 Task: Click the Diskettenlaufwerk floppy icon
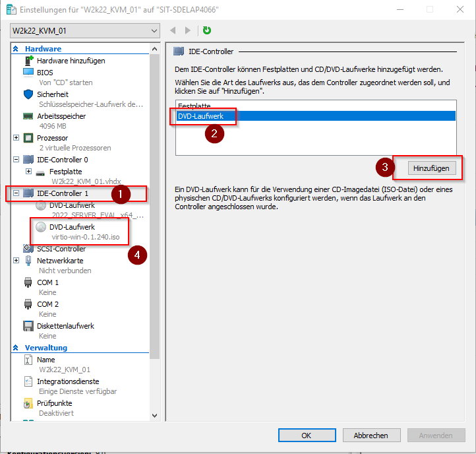(x=28, y=326)
